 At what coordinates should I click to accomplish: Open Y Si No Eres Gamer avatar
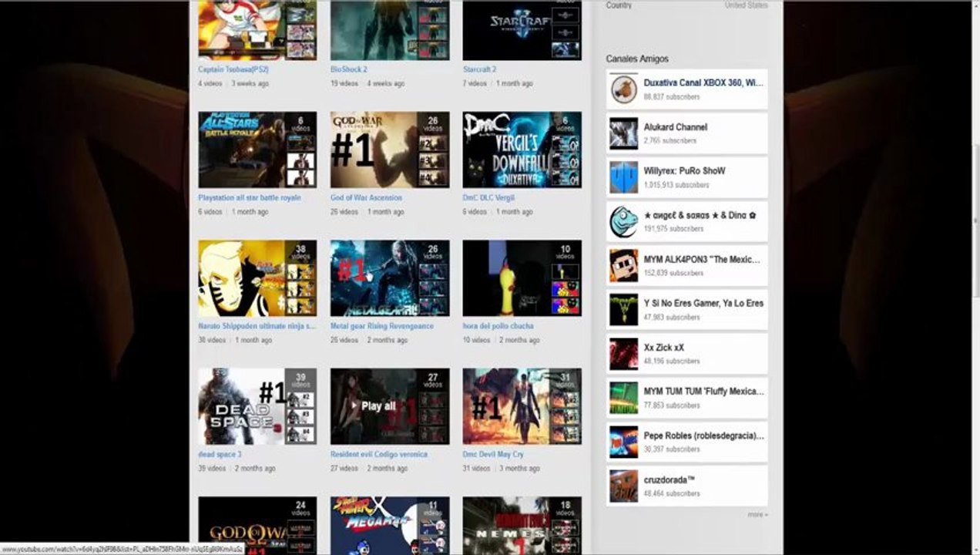click(624, 309)
